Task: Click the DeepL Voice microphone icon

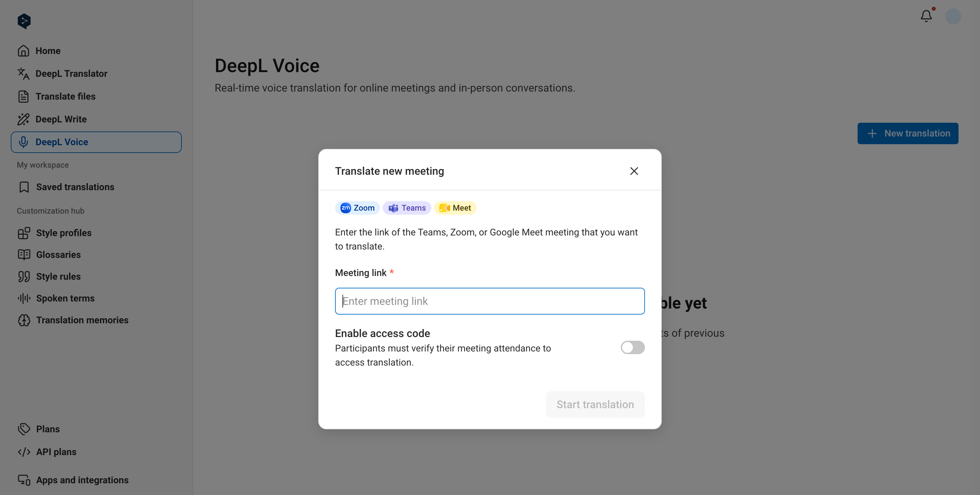Action: click(23, 142)
